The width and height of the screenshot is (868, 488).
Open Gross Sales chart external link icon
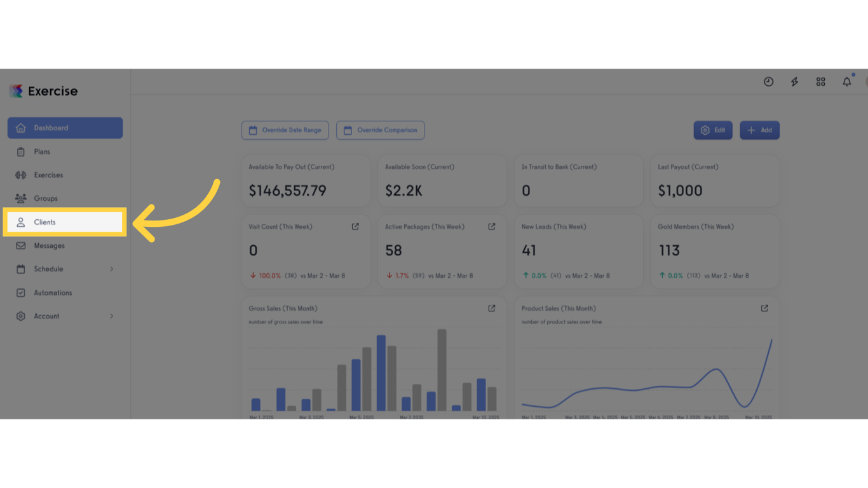click(x=491, y=308)
